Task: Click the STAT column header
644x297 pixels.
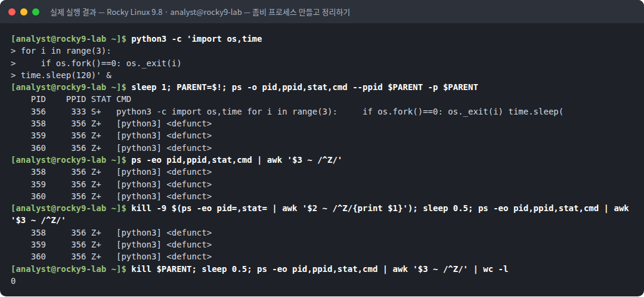Action: 101,100
